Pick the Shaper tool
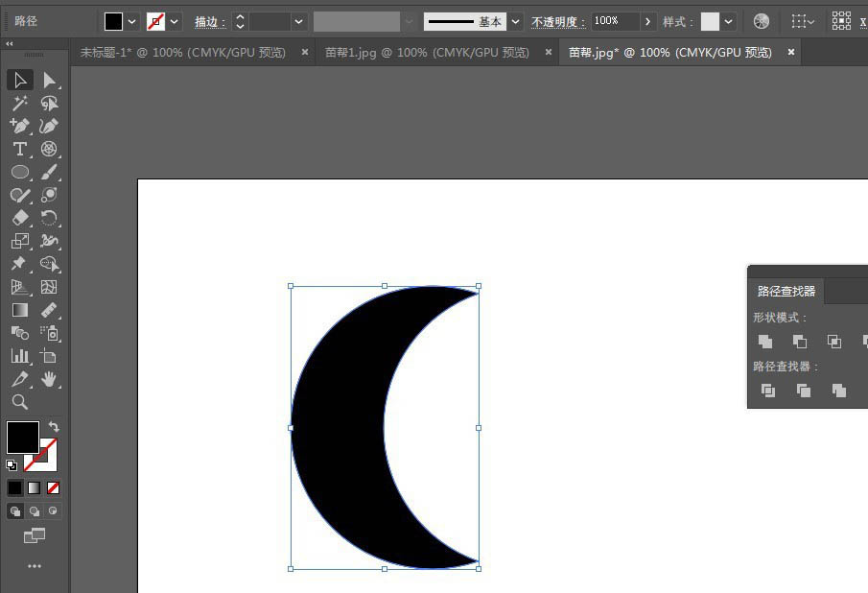The width and height of the screenshot is (868, 593). tap(20, 195)
